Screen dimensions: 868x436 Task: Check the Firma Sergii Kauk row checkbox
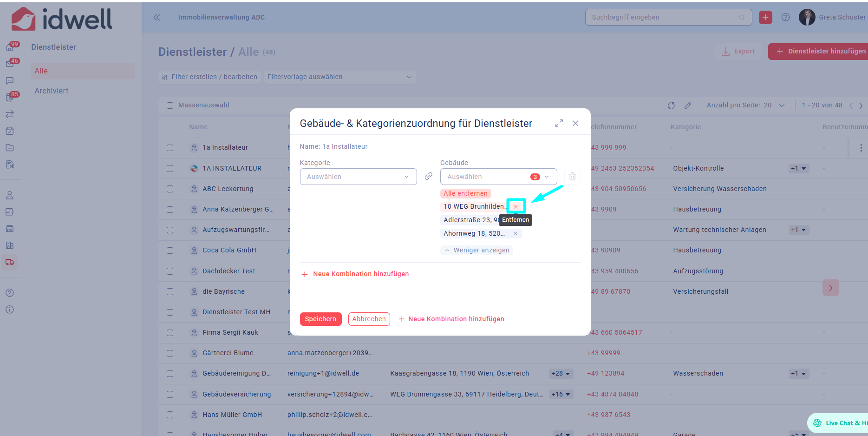coord(170,333)
